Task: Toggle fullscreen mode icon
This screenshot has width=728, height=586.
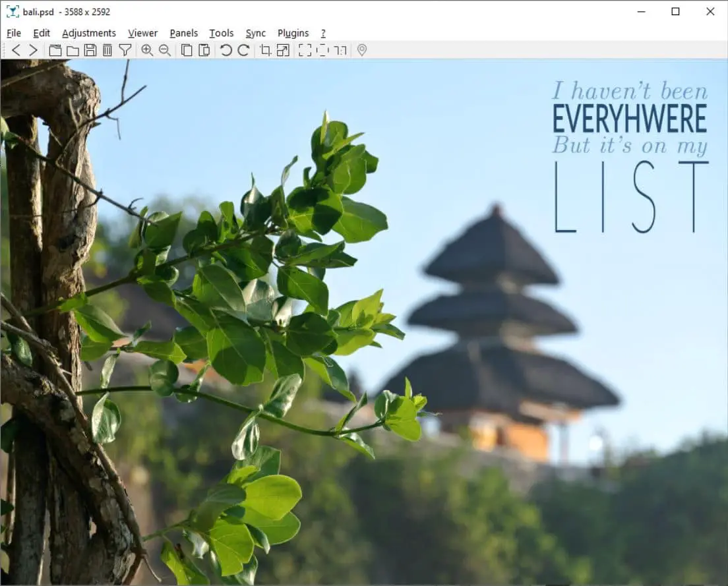Action: [x=305, y=50]
